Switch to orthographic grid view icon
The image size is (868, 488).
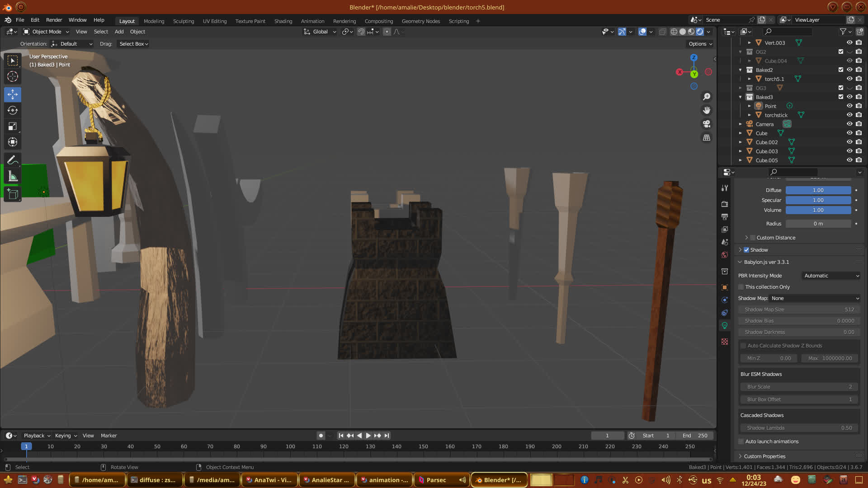(x=707, y=138)
